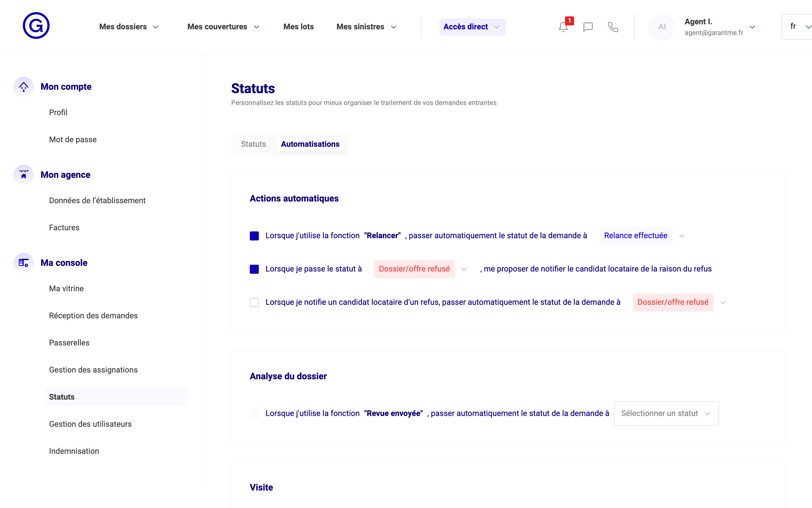
Task: Expand the Mes sinistres menu
Action: [367, 27]
